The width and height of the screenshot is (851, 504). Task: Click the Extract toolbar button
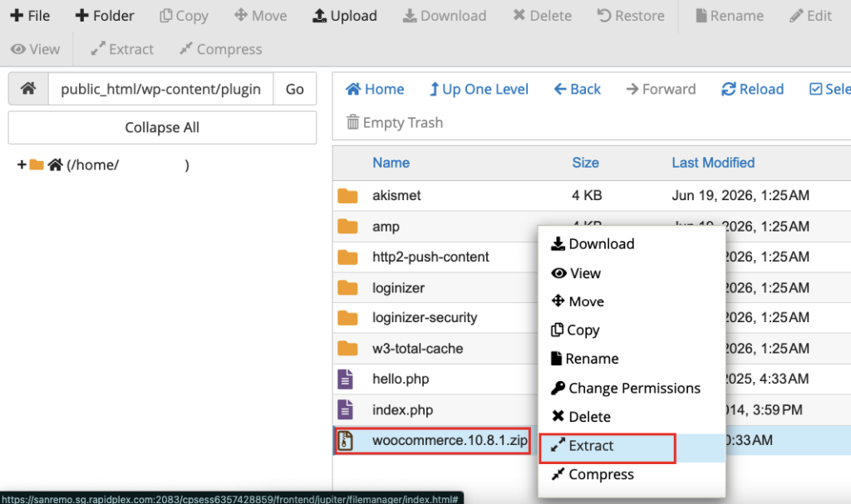pyautogui.click(x=122, y=49)
